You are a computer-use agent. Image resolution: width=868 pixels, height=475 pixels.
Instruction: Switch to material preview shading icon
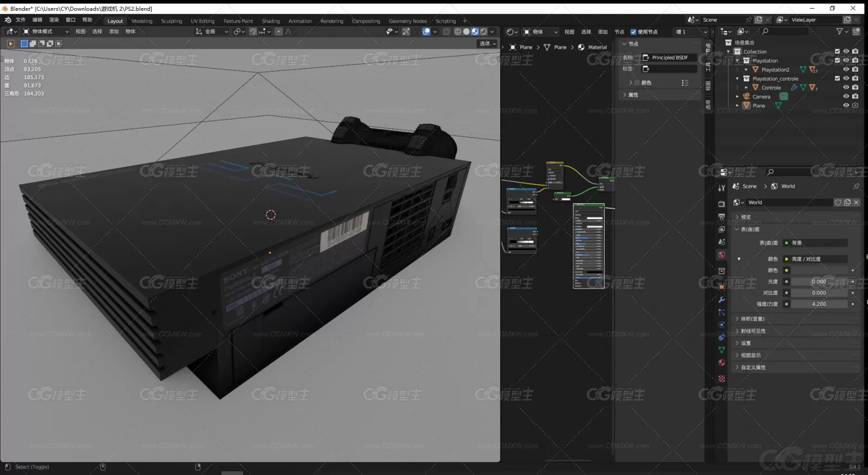coord(475,31)
